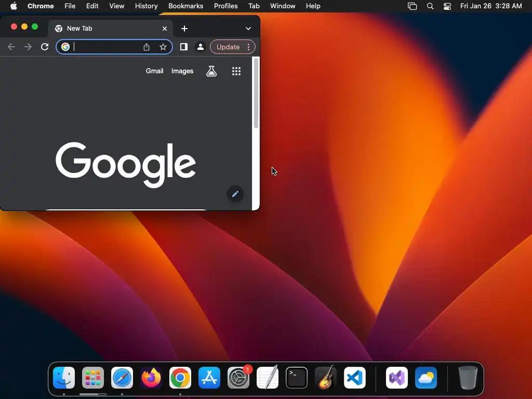This screenshot has height=399, width=532.
Task: Open the Google apps grid
Action: [x=236, y=71]
